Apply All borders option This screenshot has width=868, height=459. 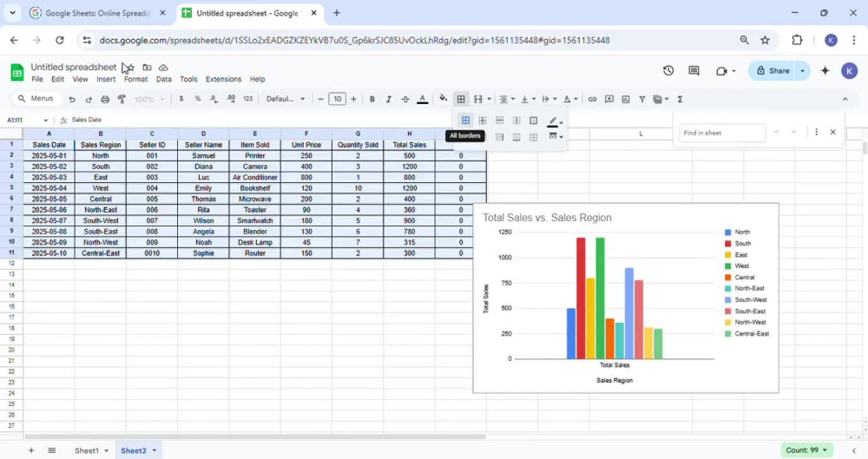465,121
